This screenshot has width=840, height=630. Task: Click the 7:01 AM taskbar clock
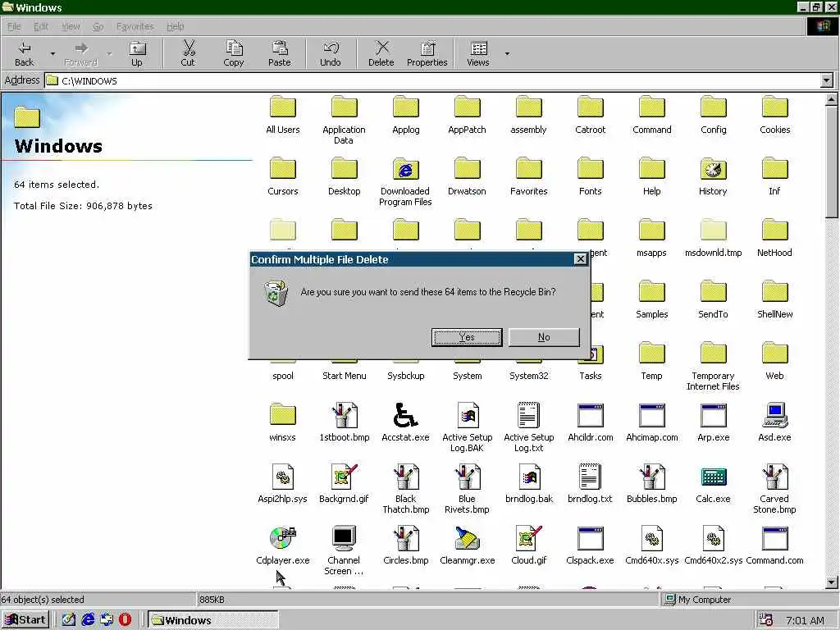[x=805, y=620]
